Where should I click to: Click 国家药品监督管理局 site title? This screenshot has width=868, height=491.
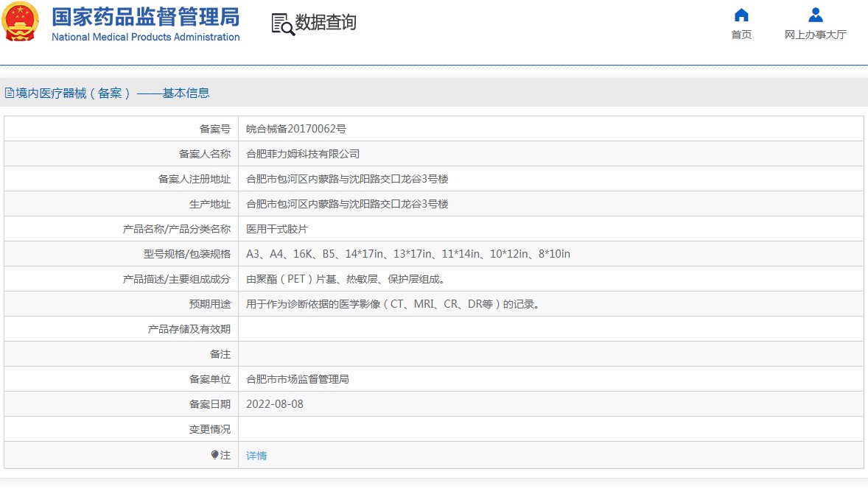[146, 17]
